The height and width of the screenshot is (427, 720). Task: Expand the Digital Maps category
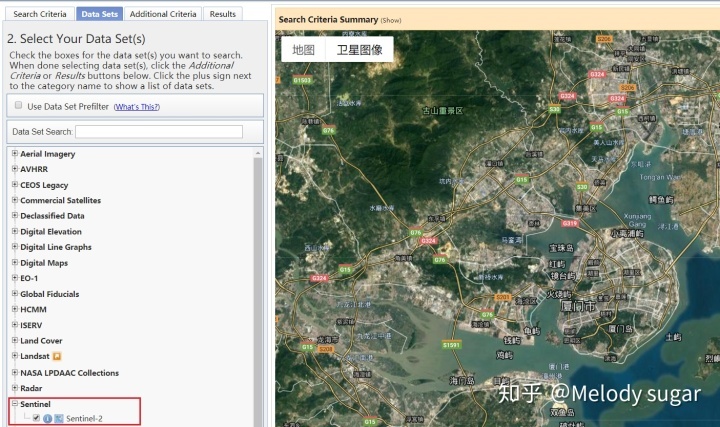click(x=15, y=263)
